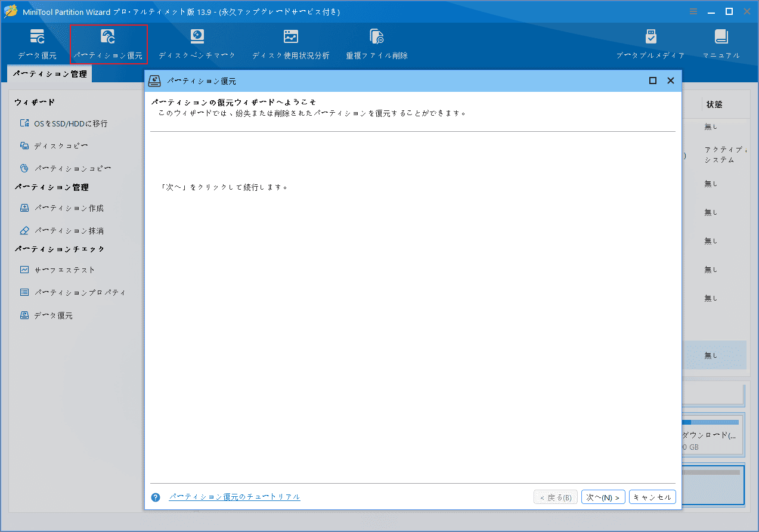Click the hamburger menu icon in title bar

click(693, 11)
